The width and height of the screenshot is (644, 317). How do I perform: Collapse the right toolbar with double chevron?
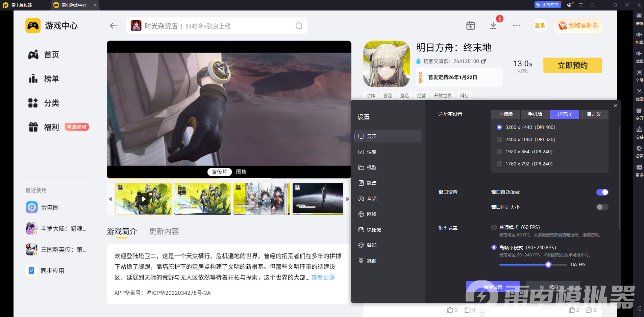tap(639, 5)
